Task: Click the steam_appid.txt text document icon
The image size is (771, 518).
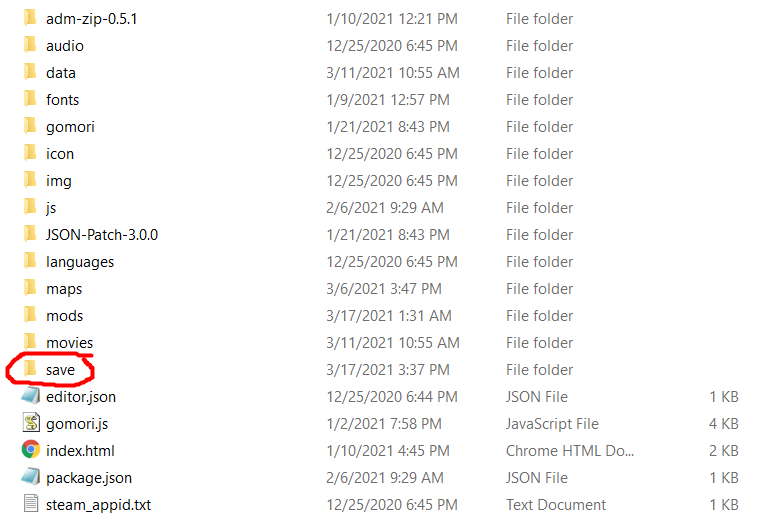Action: pyautogui.click(x=30, y=504)
